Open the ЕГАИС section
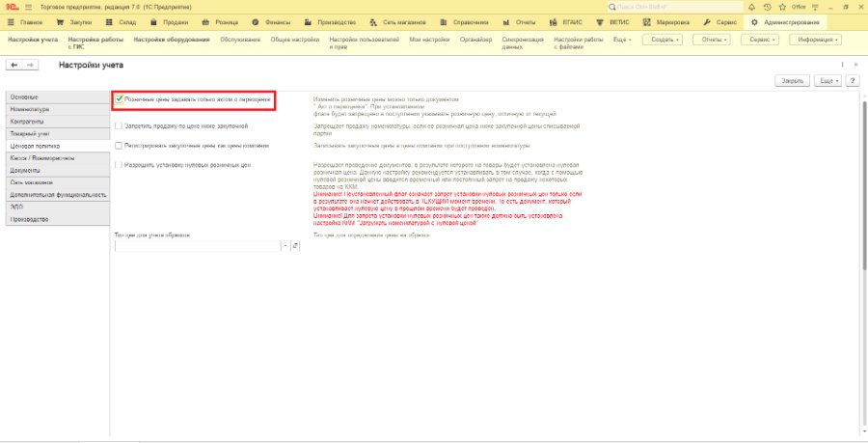868x443 pixels. 566,22
